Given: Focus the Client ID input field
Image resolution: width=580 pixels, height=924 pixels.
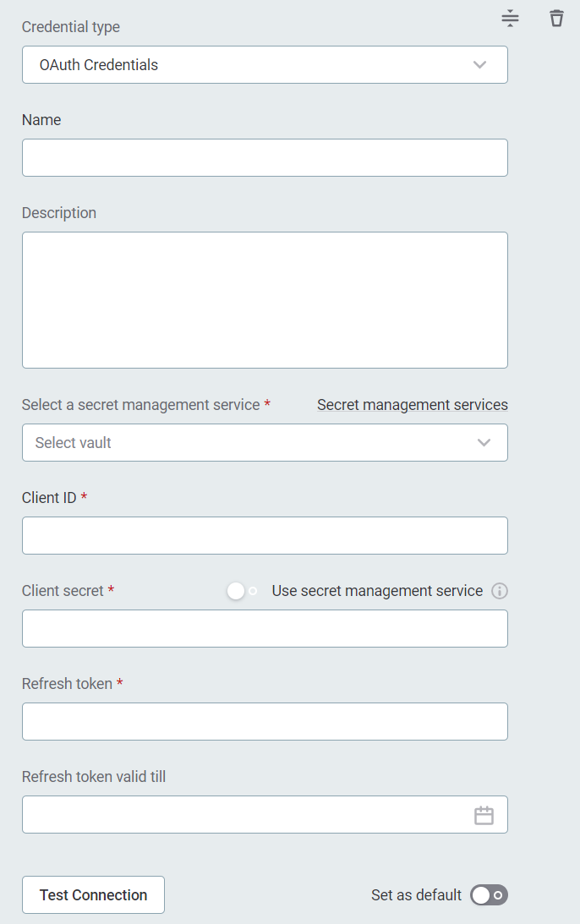Looking at the screenshot, I should tap(265, 535).
